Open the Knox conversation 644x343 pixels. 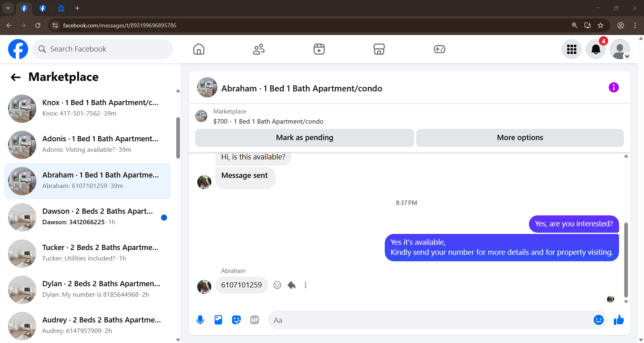click(x=87, y=109)
